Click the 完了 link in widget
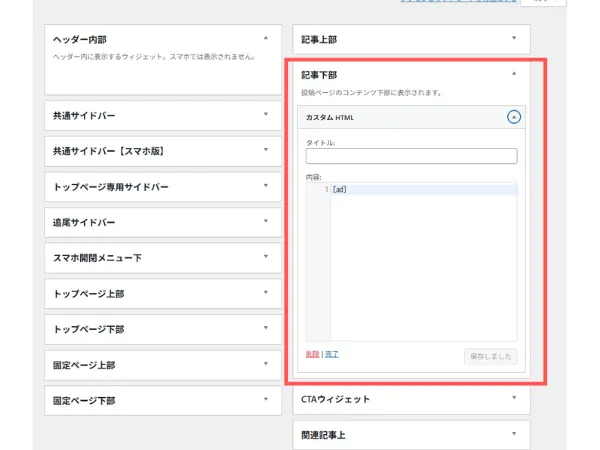This screenshot has width=600, height=450. coord(332,354)
